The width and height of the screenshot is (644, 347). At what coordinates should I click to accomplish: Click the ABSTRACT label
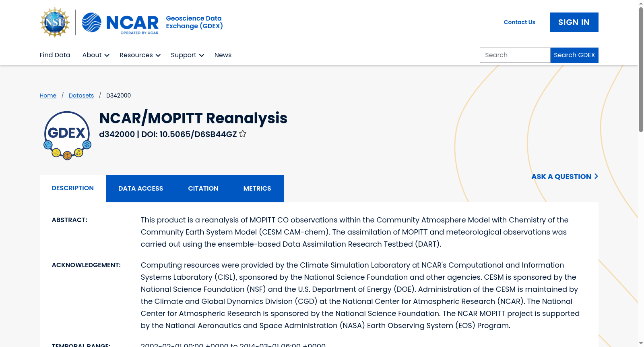[x=70, y=220]
